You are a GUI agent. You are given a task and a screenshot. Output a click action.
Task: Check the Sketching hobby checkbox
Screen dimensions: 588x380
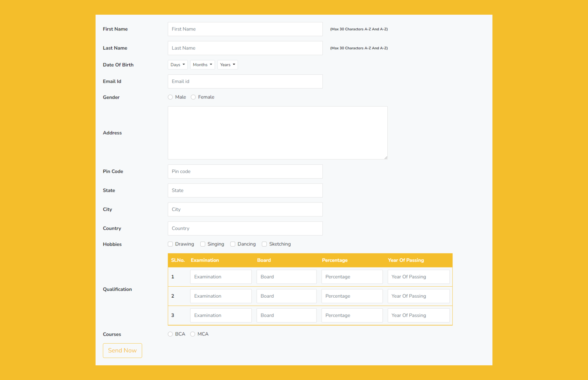coord(264,244)
